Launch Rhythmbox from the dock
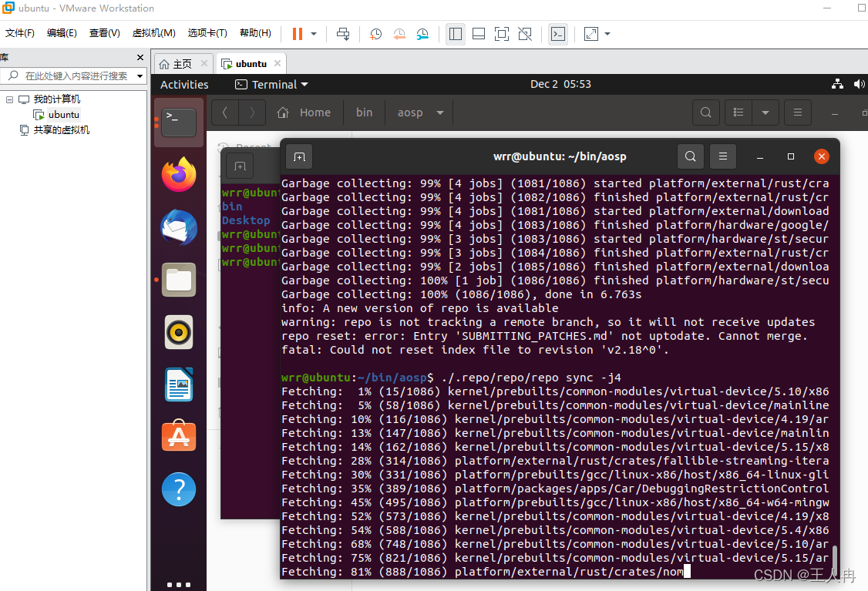This screenshot has width=868, height=591. click(179, 332)
